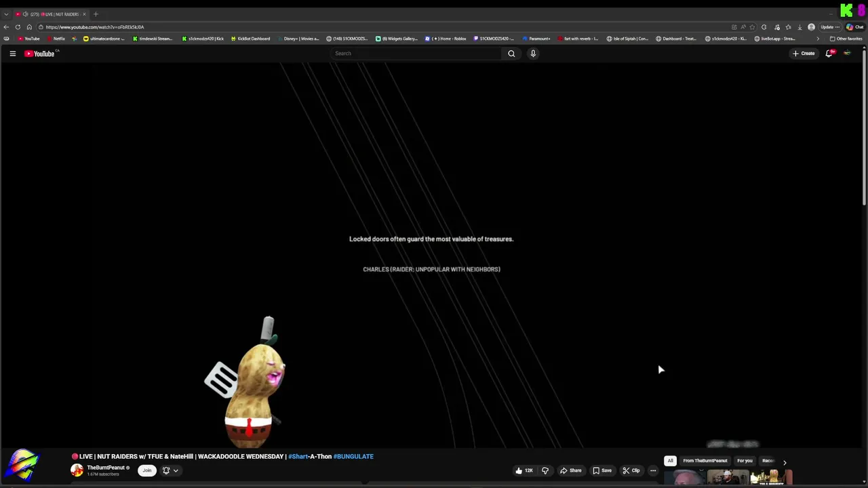Save the video to a playlist
The image size is (868, 488).
click(x=602, y=470)
